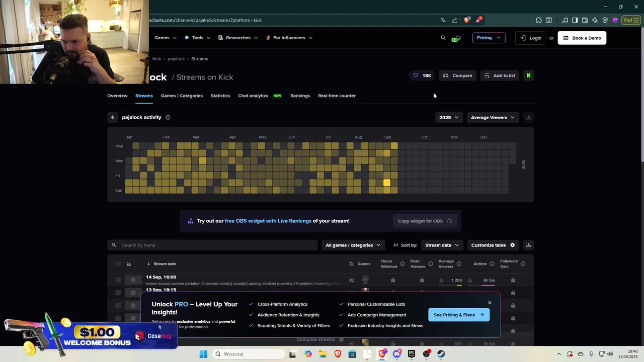Open Brave Rewards triangle icon
The width and height of the screenshot is (644, 362).
pyautogui.click(x=478, y=20)
